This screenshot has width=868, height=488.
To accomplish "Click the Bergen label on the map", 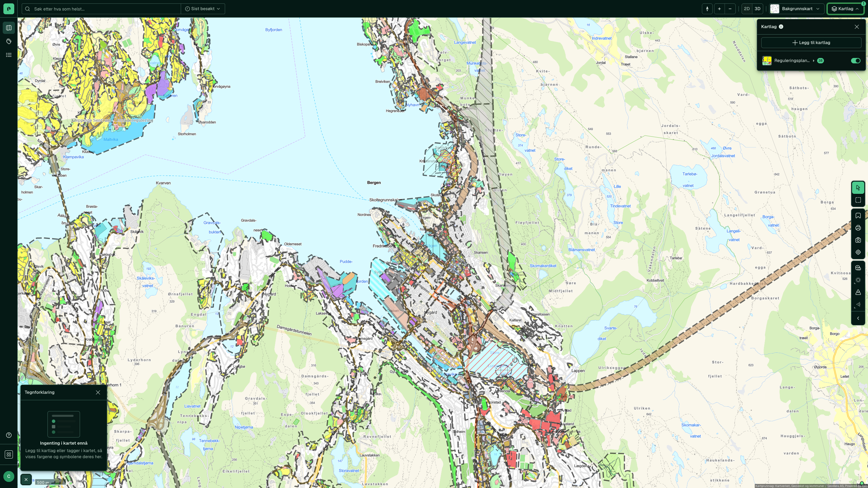I will 374,183.
